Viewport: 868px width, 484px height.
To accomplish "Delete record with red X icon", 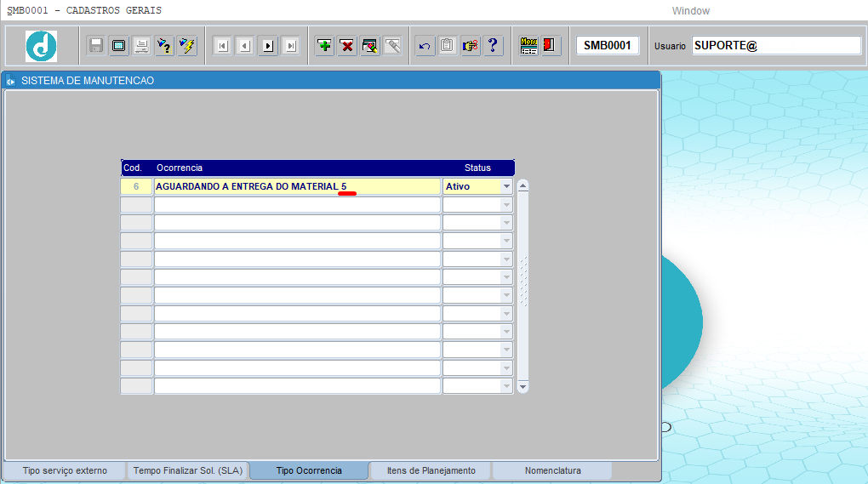I will point(347,45).
